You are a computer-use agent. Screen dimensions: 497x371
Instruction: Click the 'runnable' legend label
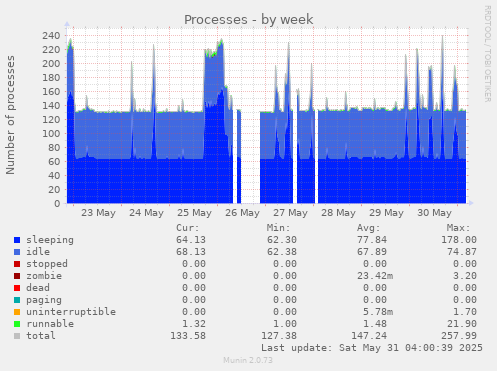coord(50,324)
